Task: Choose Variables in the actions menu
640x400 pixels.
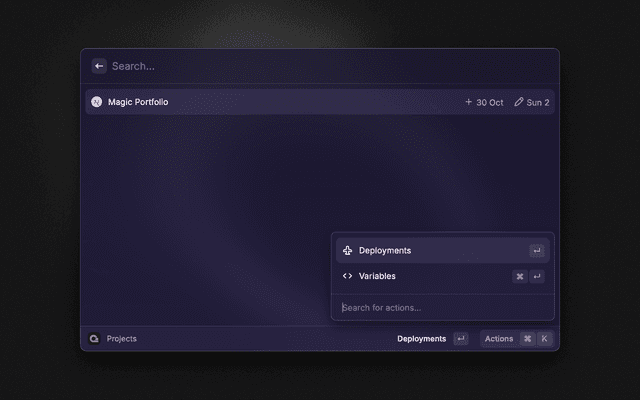Action: point(377,276)
